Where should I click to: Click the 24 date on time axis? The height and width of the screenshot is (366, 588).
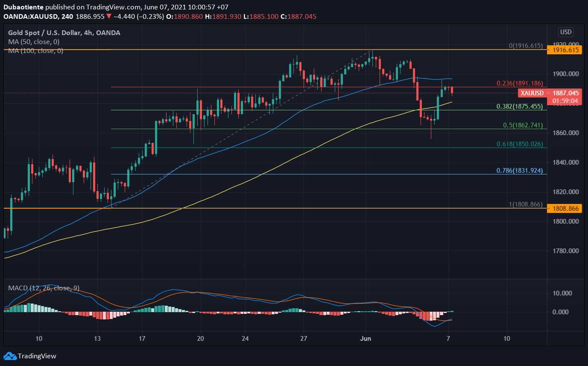tap(245, 339)
